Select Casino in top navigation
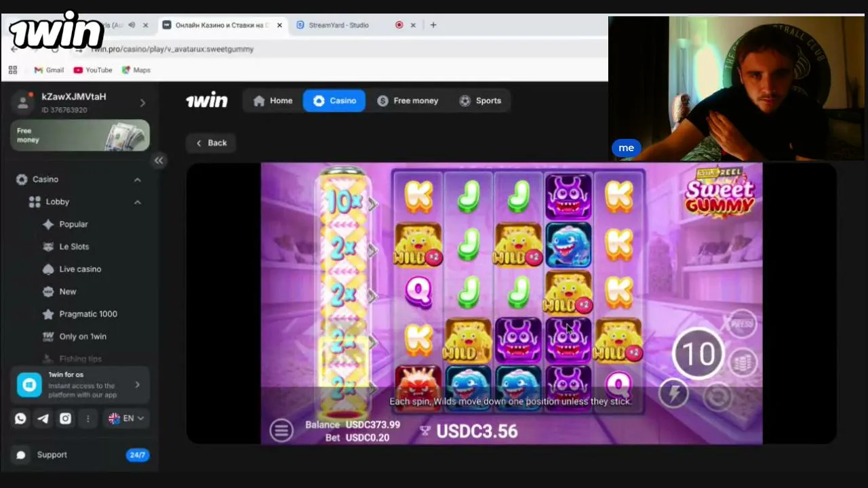The width and height of the screenshot is (868, 488). 334,100
